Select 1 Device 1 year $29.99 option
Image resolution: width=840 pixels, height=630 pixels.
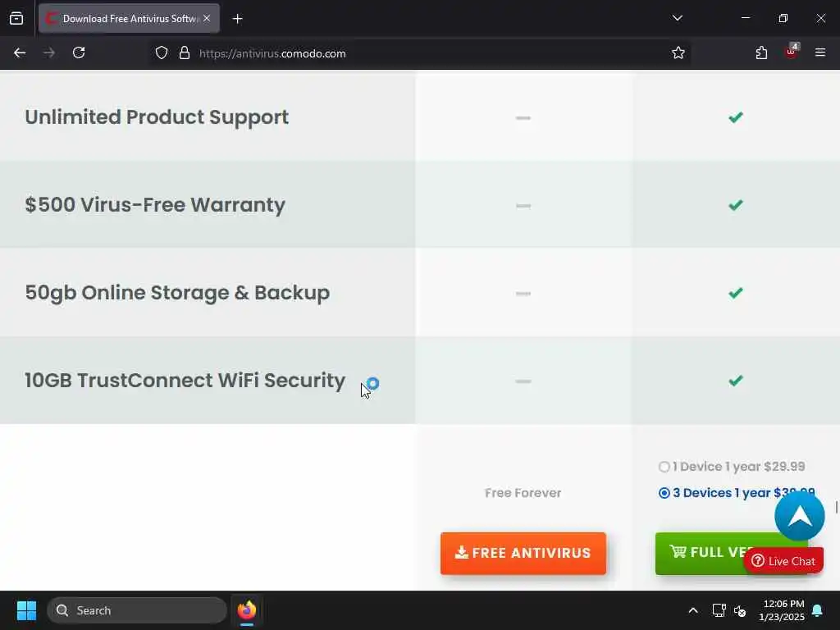[664, 467]
